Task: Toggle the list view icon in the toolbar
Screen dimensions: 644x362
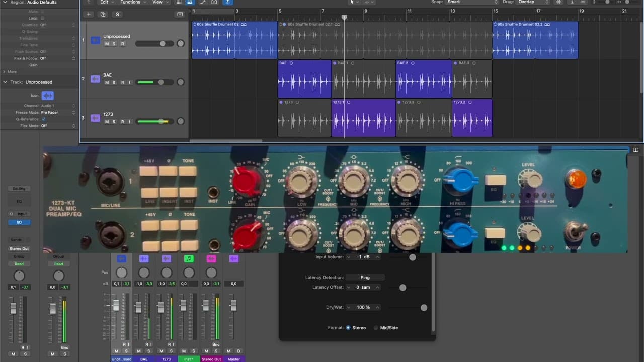Action: [x=190, y=2]
